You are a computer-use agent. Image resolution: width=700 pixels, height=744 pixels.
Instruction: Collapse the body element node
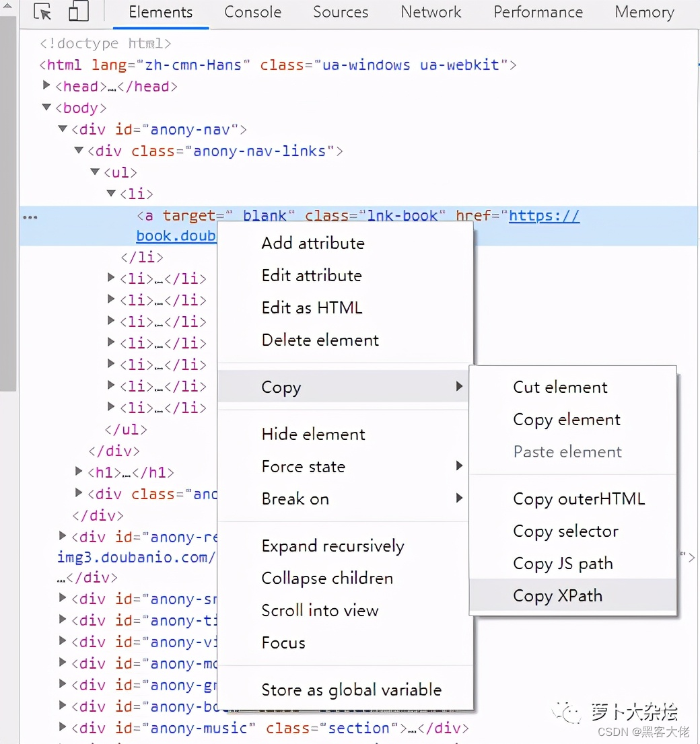point(46,107)
